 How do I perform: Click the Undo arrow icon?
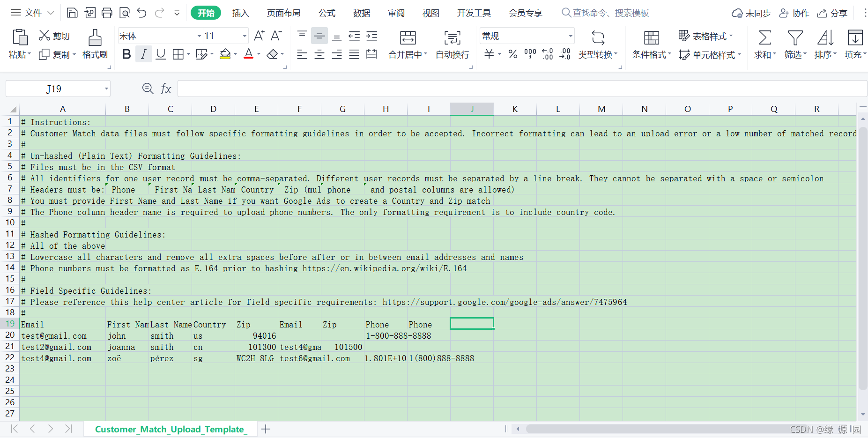tap(142, 13)
